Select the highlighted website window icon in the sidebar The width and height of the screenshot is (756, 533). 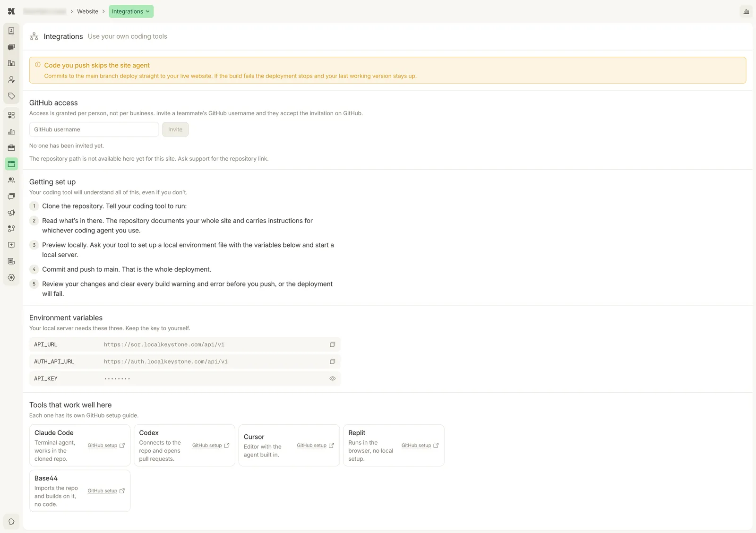coord(11,164)
